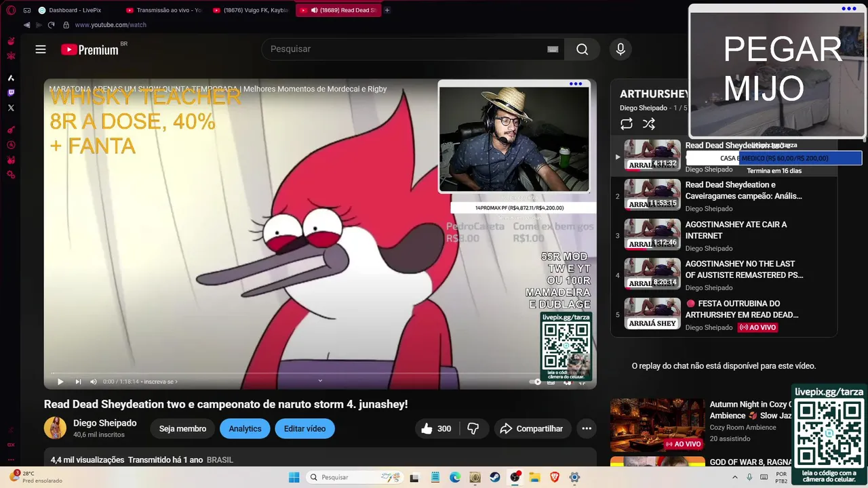Screen dimensions: 868x488
Task: Click thumbnail with 1:12:46 duration
Action: tap(652, 234)
